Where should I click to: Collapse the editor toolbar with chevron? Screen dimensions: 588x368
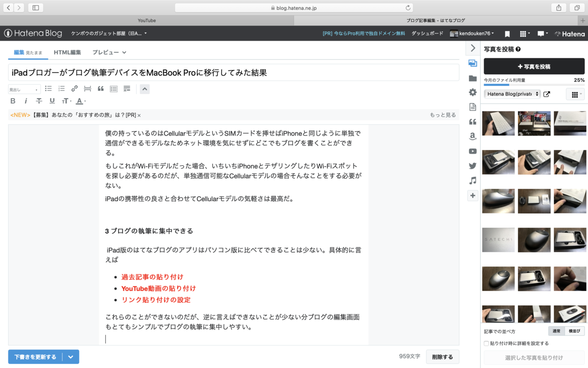point(145,89)
